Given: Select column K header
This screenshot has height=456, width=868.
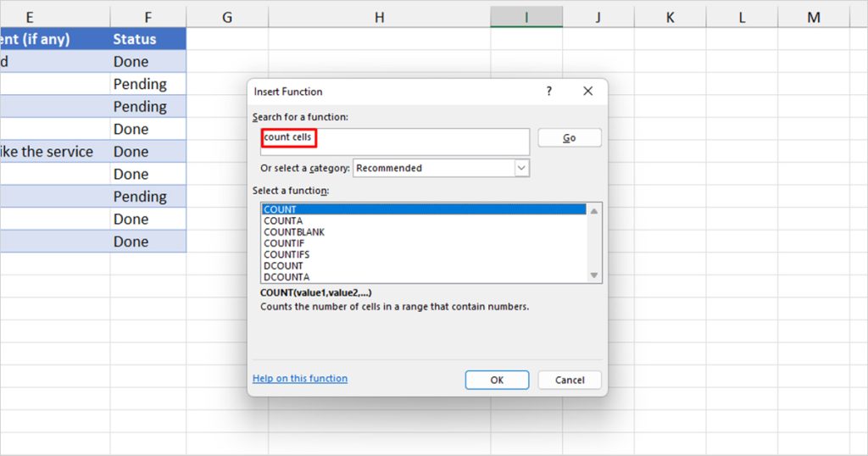Looking at the screenshot, I should coord(670,17).
